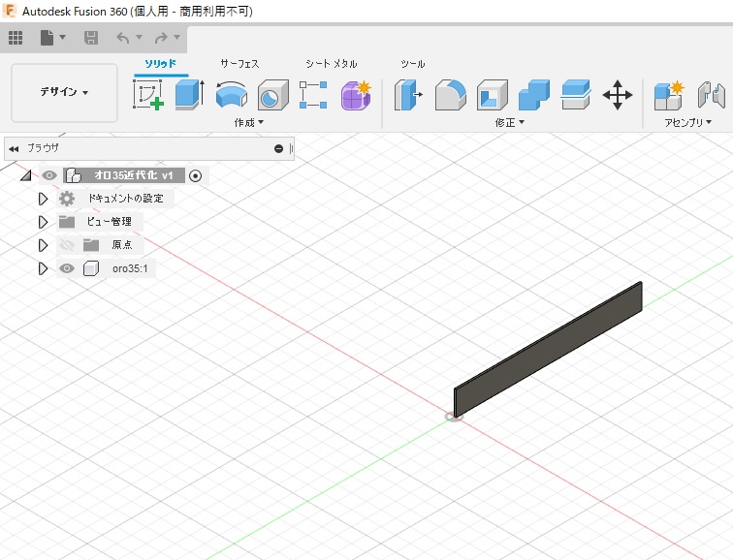Click the oro35:1 component cube icon
Image resolution: width=733 pixels, height=560 pixels.
click(x=91, y=268)
